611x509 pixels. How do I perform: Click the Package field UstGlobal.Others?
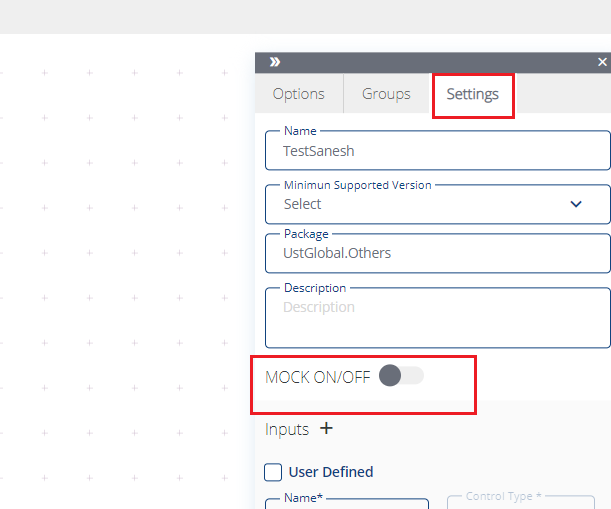(x=438, y=253)
